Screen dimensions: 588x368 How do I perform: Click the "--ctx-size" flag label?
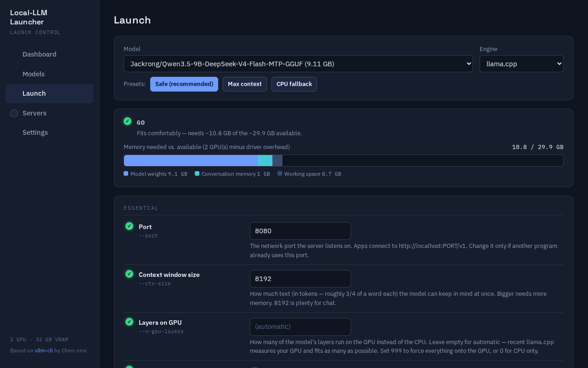tap(155, 283)
